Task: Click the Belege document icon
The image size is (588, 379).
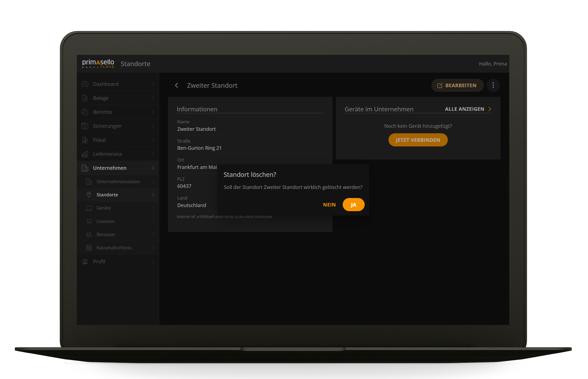Action: point(85,98)
